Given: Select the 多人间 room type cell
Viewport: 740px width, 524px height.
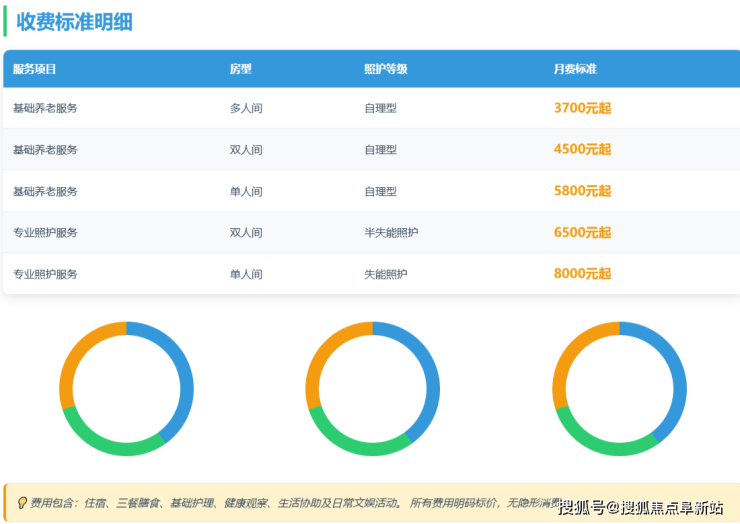Looking at the screenshot, I should 246,108.
